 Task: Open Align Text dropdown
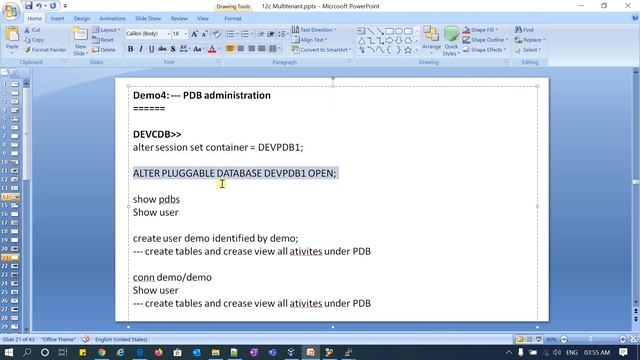309,40
